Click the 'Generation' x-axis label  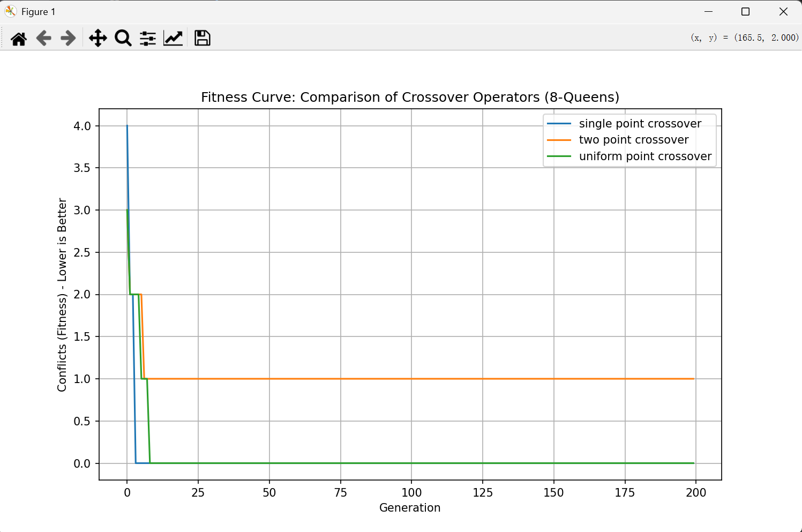pyautogui.click(x=410, y=508)
